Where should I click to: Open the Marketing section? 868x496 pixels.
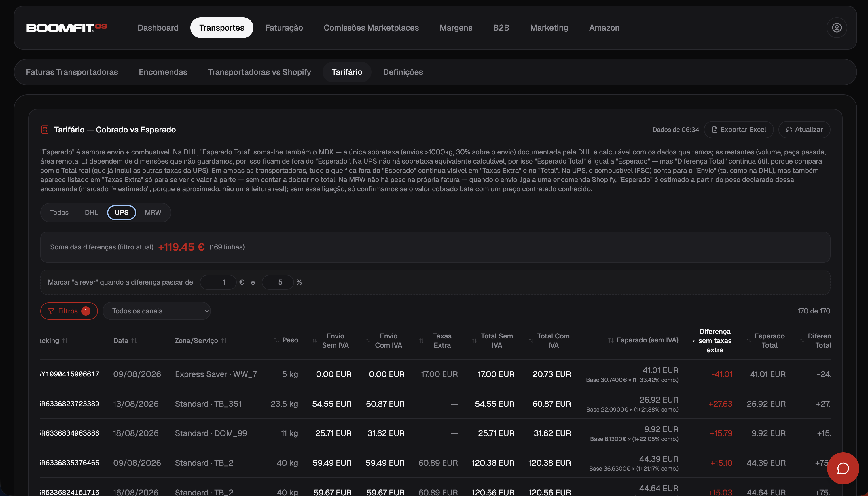pyautogui.click(x=549, y=28)
